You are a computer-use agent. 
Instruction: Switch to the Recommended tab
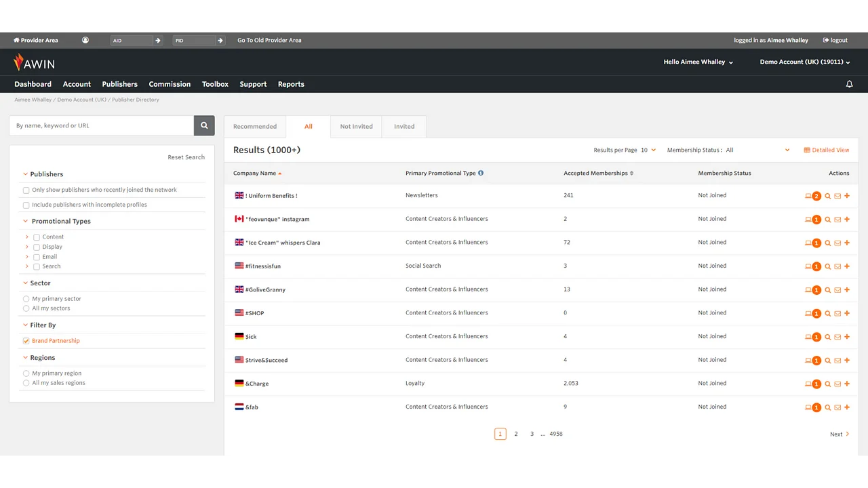click(254, 126)
